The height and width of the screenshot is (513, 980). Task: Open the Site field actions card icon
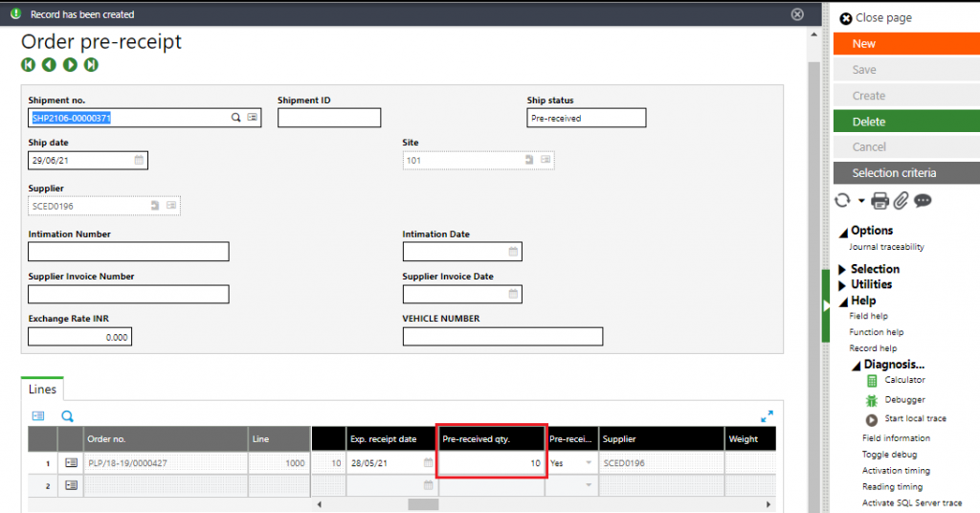[546, 160]
